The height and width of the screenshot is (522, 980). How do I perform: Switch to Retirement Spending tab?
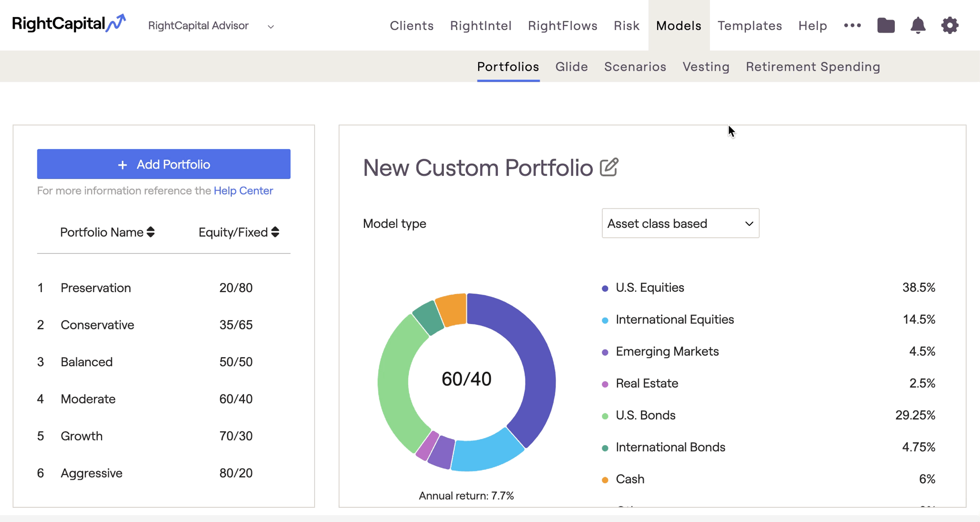tap(813, 67)
